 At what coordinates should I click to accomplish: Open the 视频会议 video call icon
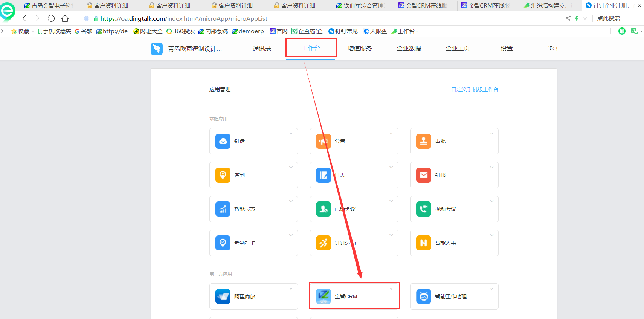click(424, 209)
